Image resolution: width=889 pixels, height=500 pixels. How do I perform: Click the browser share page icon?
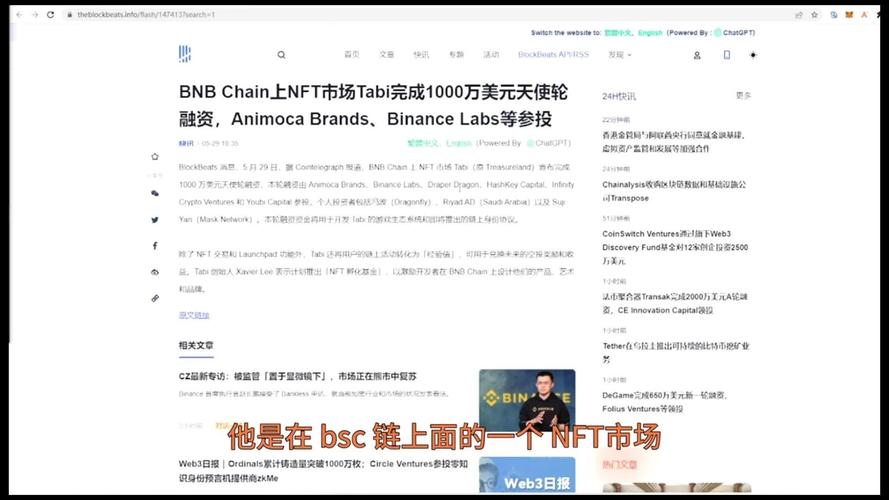pos(799,15)
